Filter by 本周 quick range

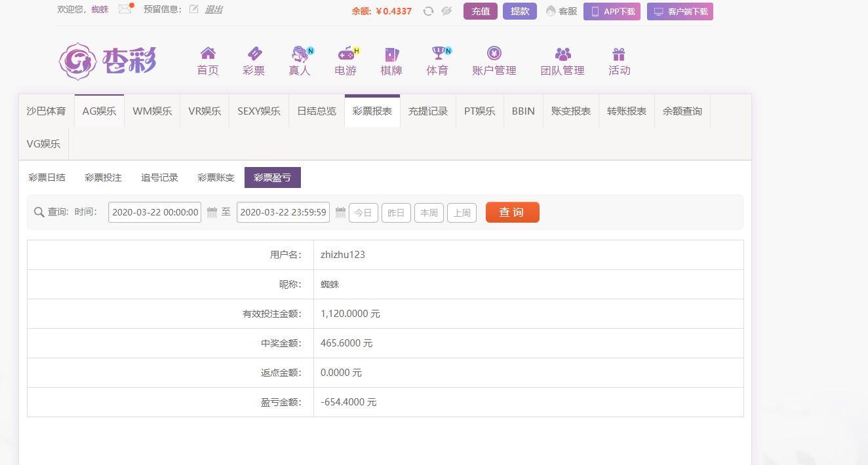click(x=429, y=213)
